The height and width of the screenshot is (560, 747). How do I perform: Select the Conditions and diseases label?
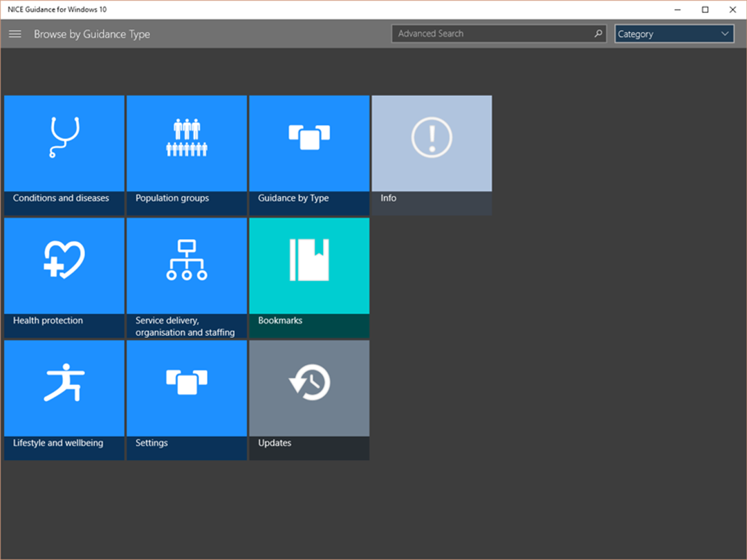pos(61,198)
